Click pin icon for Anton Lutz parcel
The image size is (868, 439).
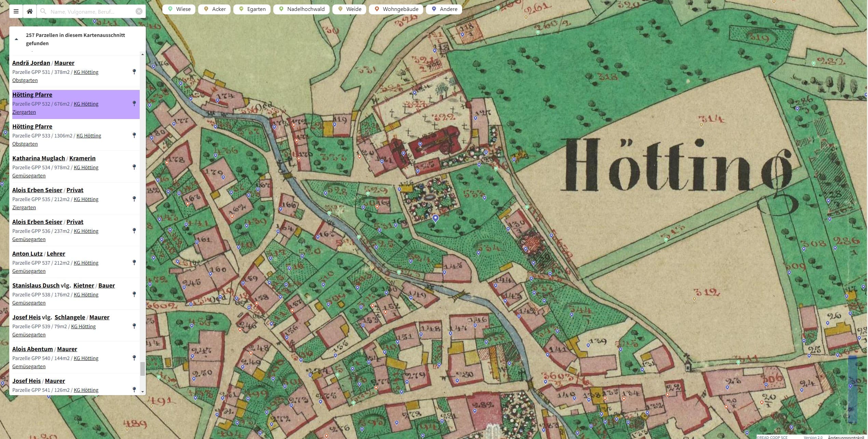coord(134,262)
